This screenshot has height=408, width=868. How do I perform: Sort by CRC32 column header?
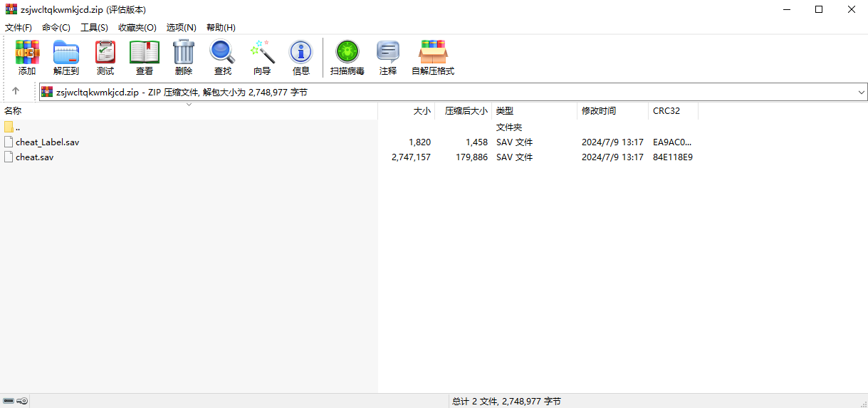(x=673, y=111)
